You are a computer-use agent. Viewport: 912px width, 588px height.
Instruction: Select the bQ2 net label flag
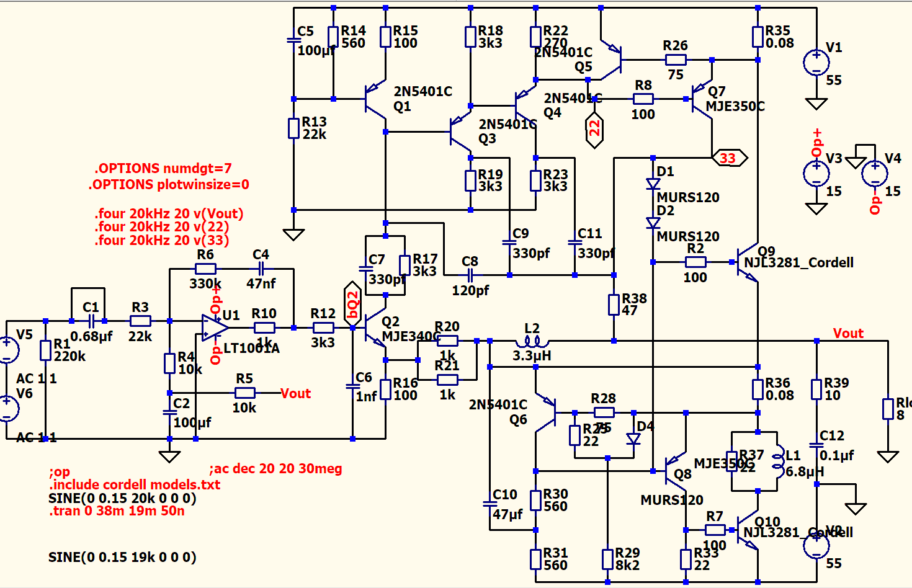(352, 303)
